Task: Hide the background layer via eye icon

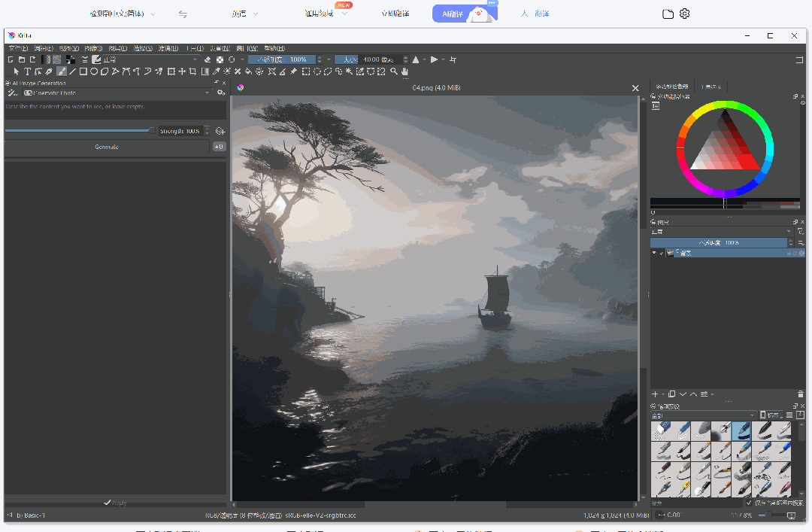Action: coord(654,253)
